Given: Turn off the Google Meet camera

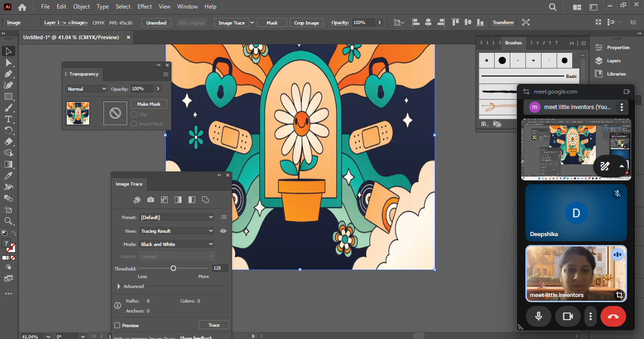Looking at the screenshot, I should pyautogui.click(x=567, y=316).
